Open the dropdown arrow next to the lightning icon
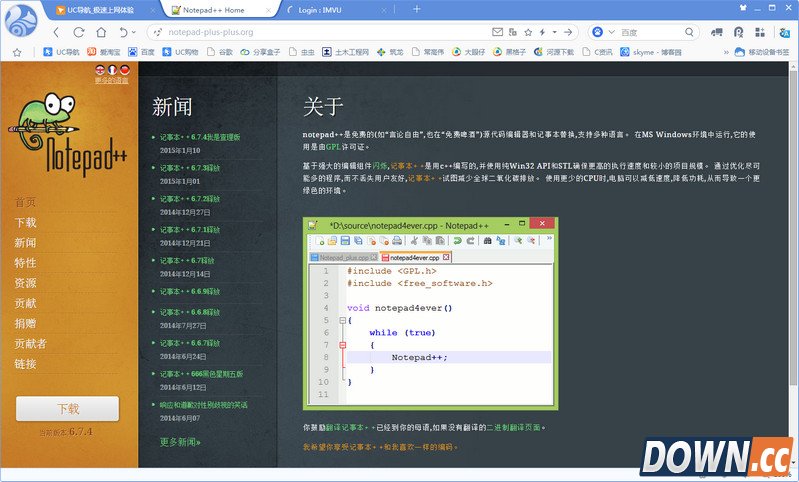Viewport: 799px width, 482px height. point(554,32)
